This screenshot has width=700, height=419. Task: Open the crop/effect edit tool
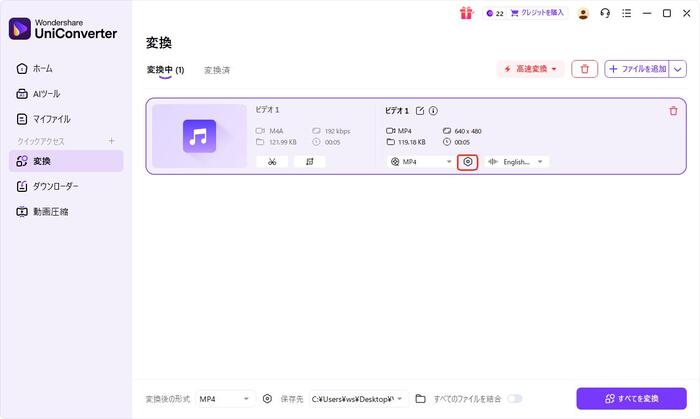click(x=309, y=162)
